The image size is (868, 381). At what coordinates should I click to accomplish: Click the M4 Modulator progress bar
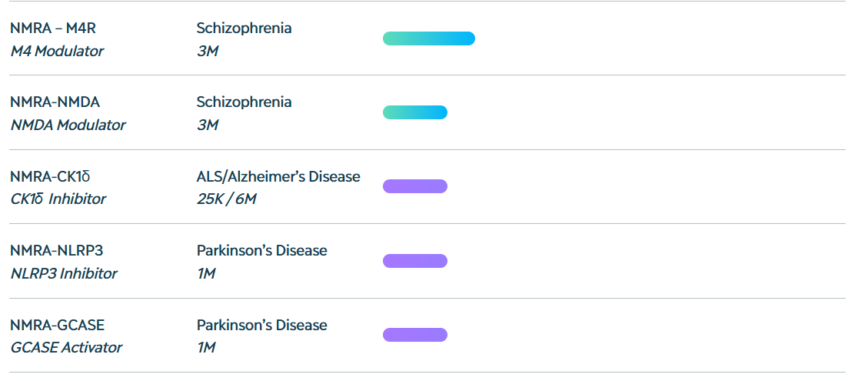(429, 38)
